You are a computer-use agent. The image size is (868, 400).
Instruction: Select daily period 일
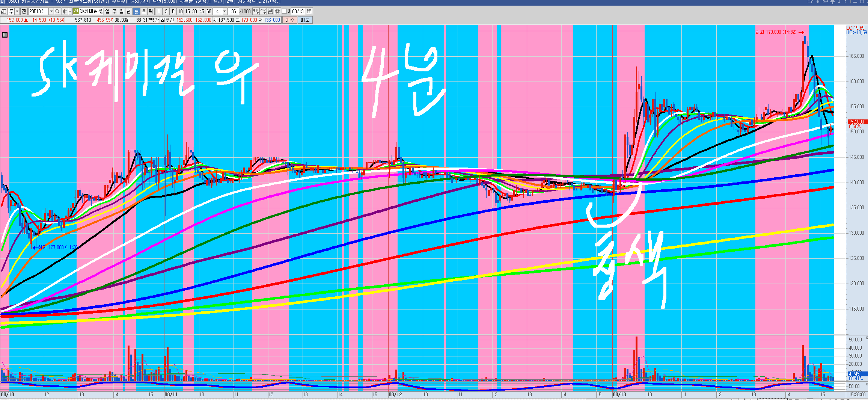tap(107, 11)
